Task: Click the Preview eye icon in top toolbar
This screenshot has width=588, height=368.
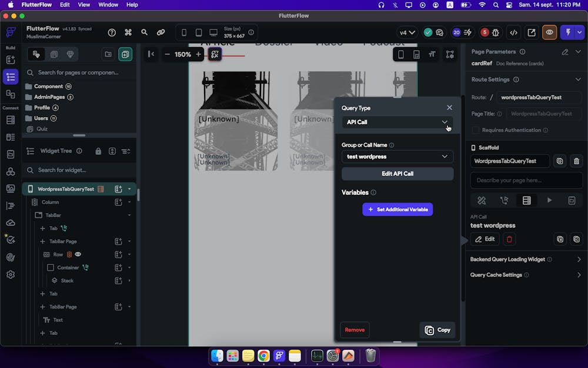Action: pyautogui.click(x=549, y=32)
